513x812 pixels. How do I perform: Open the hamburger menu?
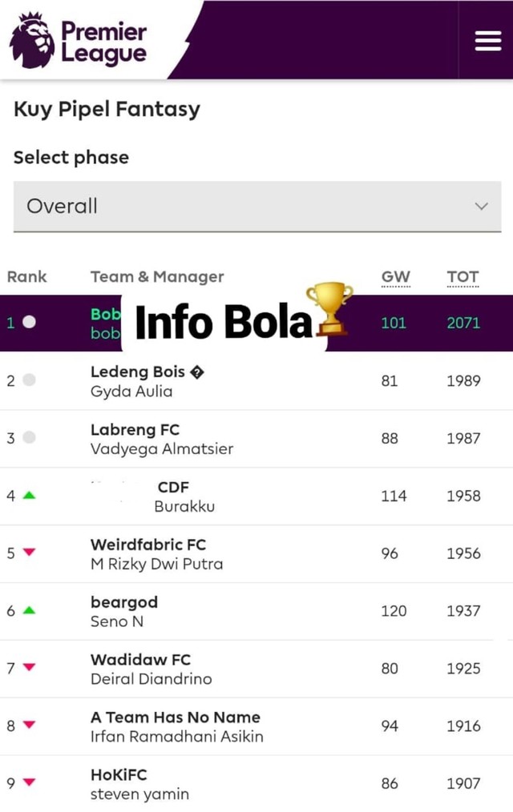tap(487, 41)
